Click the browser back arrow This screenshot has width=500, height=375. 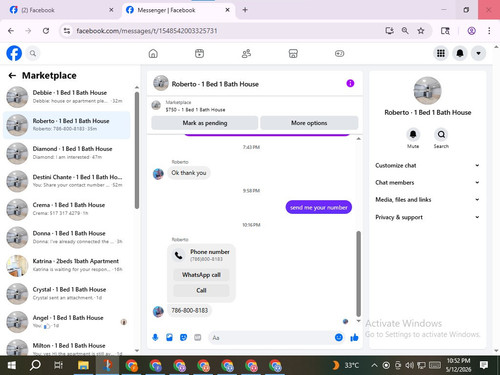11,31
